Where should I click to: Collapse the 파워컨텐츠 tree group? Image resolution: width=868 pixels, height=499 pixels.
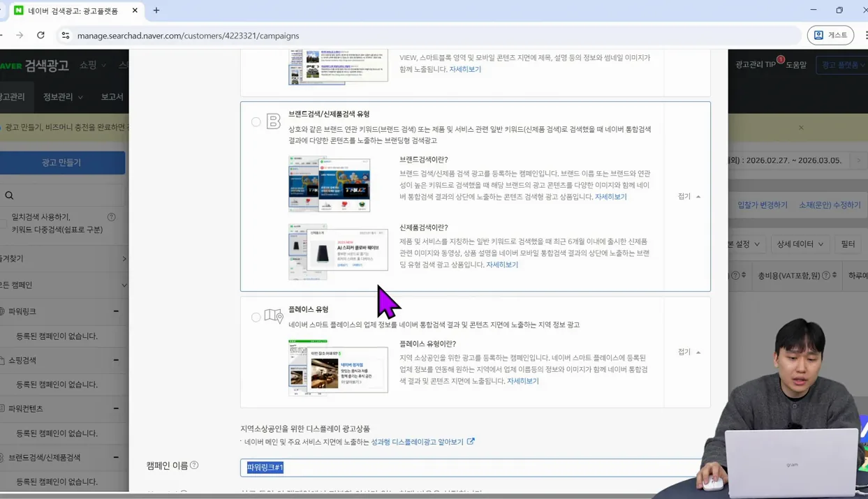(x=116, y=408)
